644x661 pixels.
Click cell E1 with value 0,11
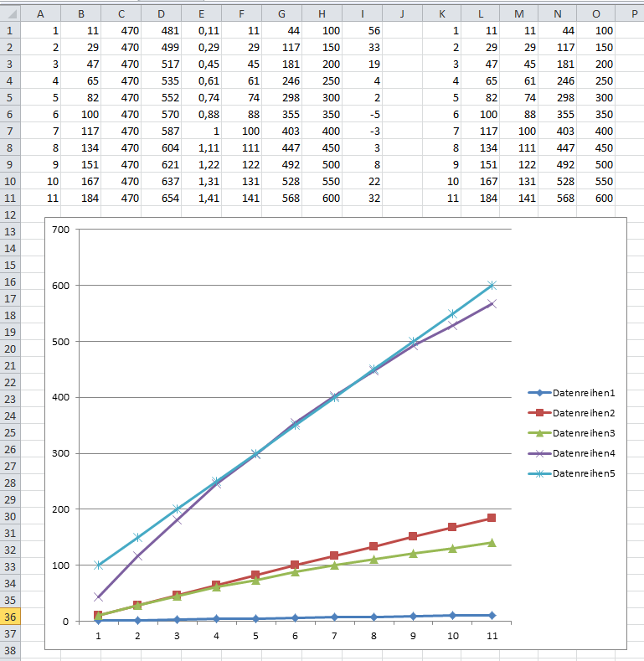[202, 30]
